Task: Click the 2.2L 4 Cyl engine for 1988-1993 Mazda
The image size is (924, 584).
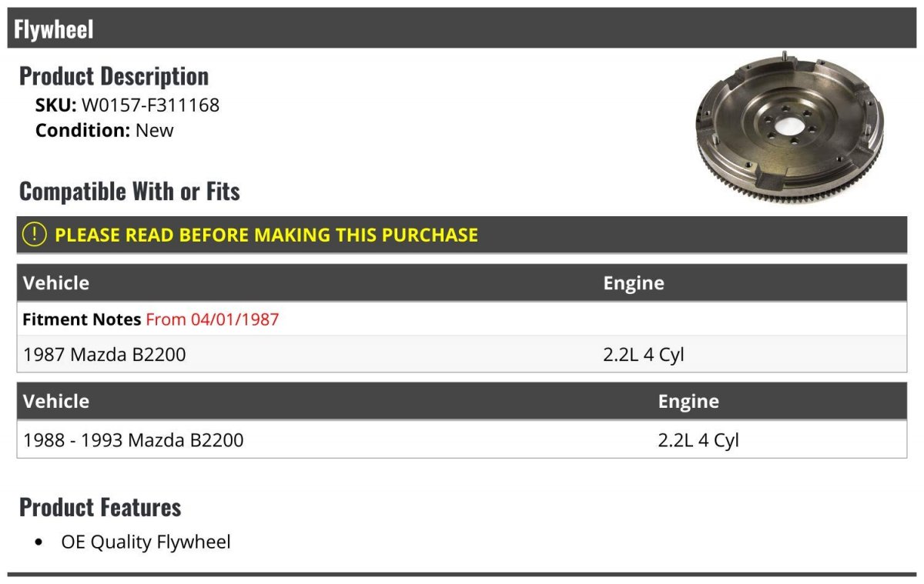Action: (698, 440)
